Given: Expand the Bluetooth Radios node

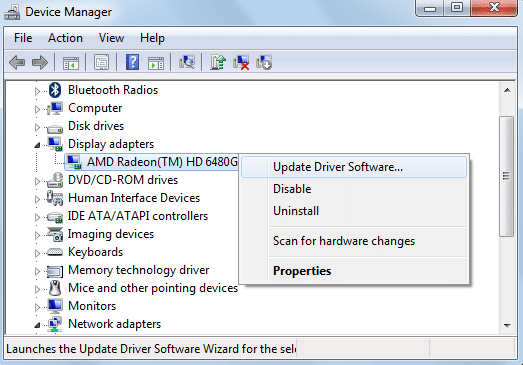Looking at the screenshot, I should tap(37, 91).
